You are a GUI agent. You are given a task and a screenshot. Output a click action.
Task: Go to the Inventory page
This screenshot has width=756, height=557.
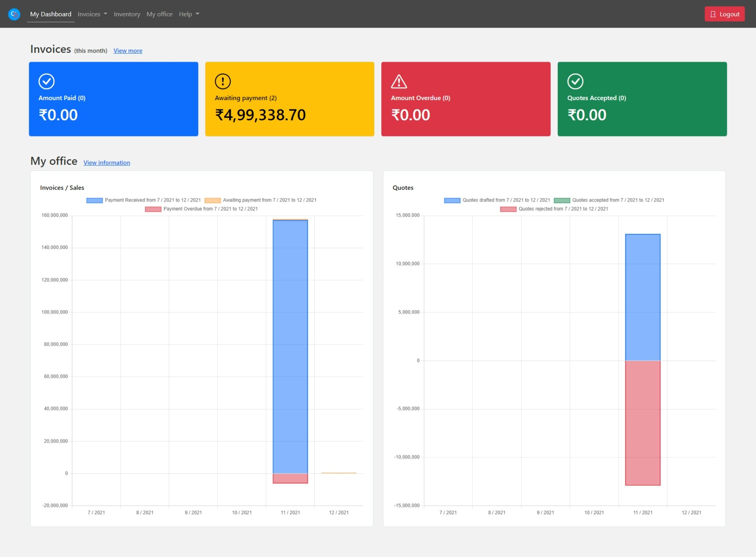[127, 14]
